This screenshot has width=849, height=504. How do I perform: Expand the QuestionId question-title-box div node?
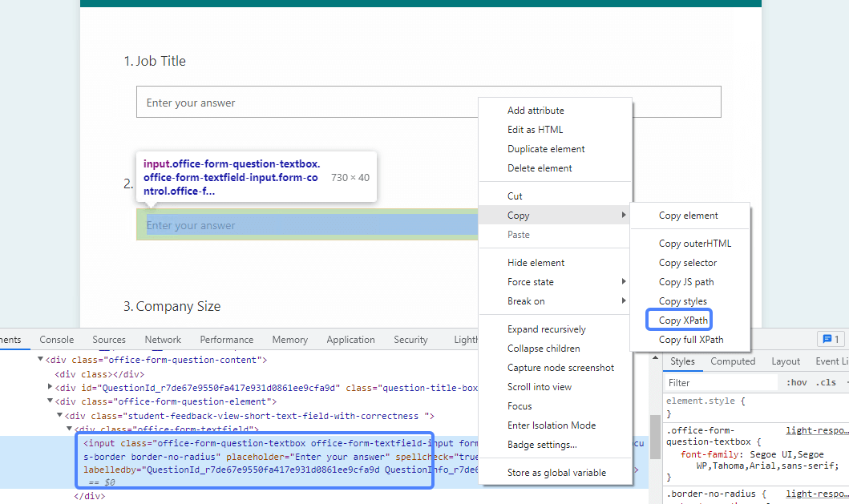(x=50, y=386)
